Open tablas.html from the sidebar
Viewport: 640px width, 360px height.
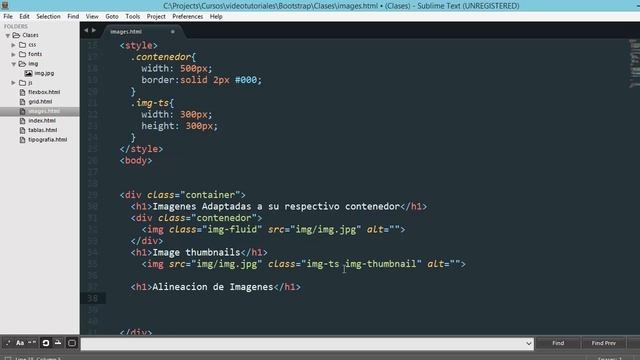[43, 130]
